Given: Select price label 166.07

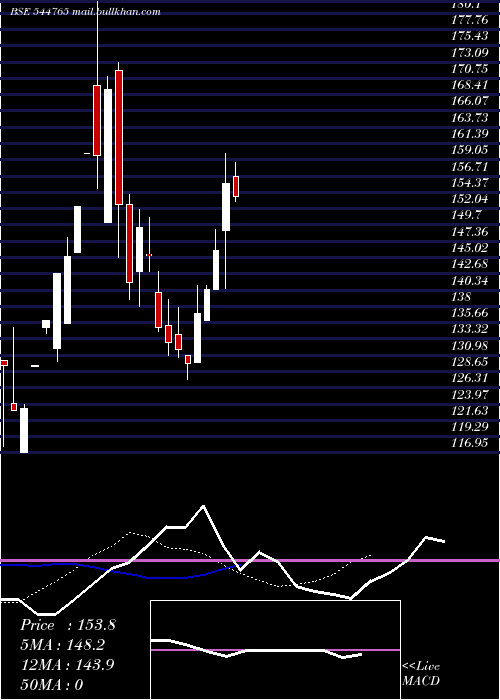Looking at the screenshot, I should click(x=469, y=101).
